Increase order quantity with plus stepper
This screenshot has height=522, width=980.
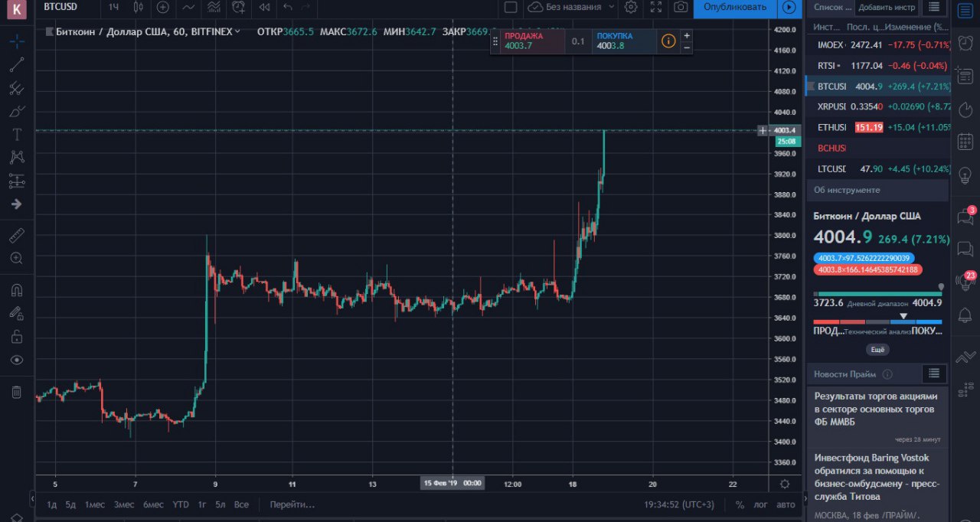pyautogui.click(x=687, y=35)
